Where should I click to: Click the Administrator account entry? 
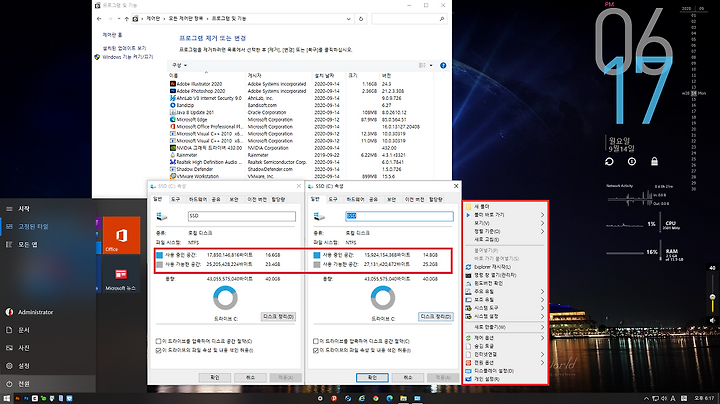[x=48, y=312]
